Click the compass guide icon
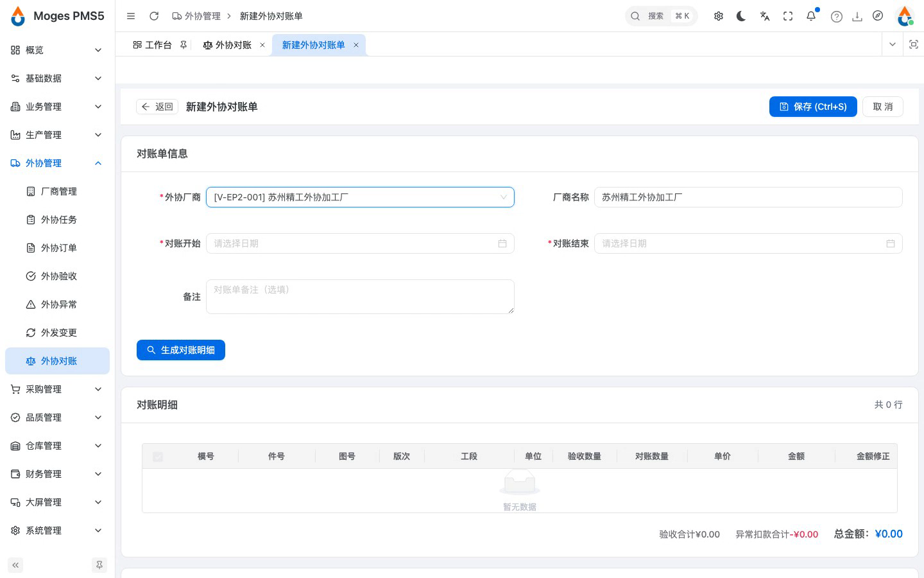The height and width of the screenshot is (578, 924). pyautogui.click(x=878, y=16)
